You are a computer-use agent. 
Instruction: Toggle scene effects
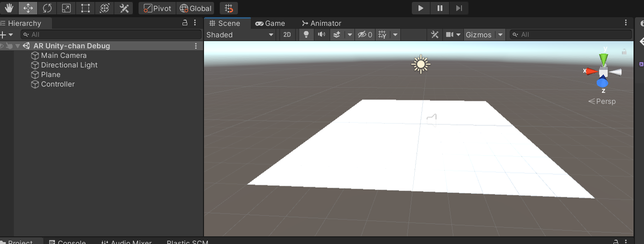pyautogui.click(x=337, y=34)
